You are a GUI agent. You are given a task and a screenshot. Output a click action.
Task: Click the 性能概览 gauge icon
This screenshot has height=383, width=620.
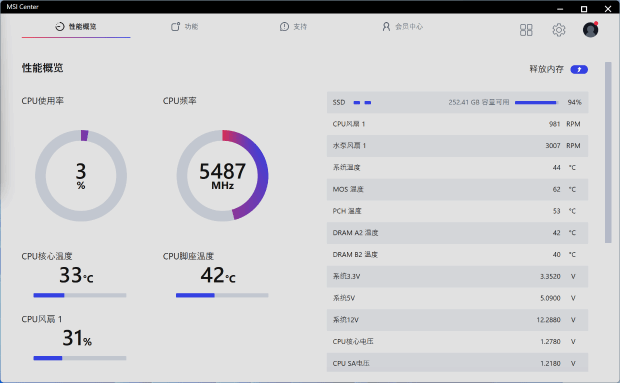click(60, 26)
